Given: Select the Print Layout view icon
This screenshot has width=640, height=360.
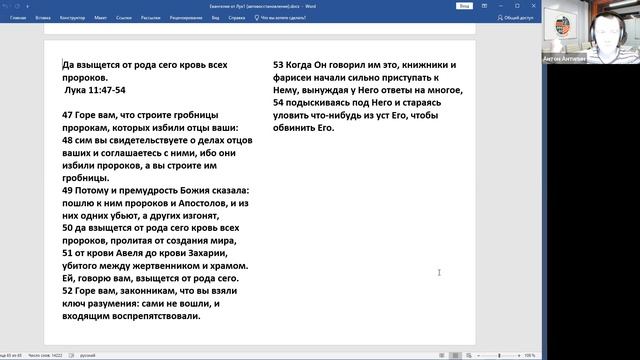Looking at the screenshot, I should (455, 356).
